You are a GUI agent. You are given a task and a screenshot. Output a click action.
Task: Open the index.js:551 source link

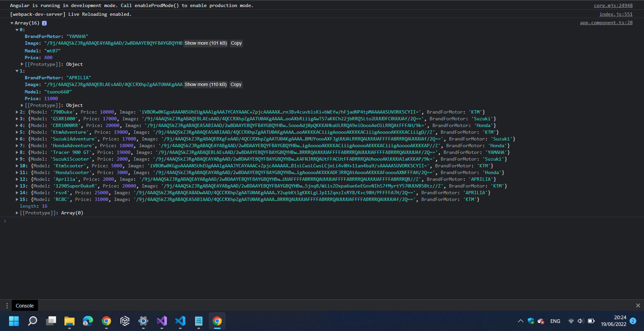click(x=616, y=14)
